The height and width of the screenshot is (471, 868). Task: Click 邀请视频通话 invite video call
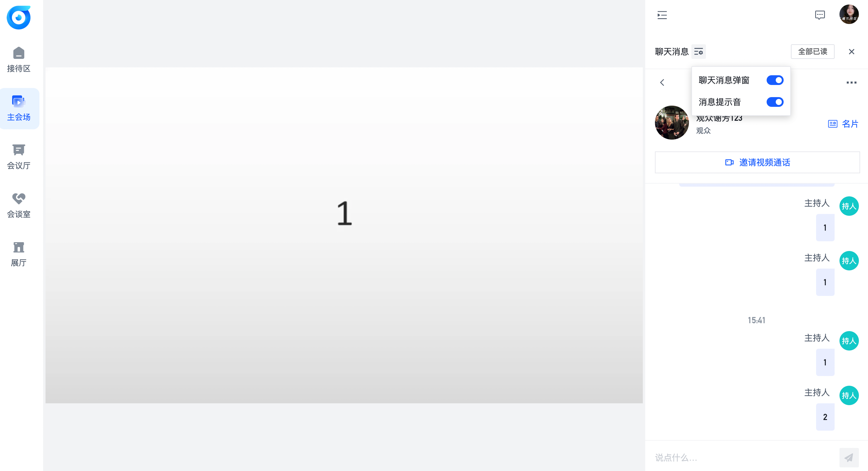click(x=757, y=162)
